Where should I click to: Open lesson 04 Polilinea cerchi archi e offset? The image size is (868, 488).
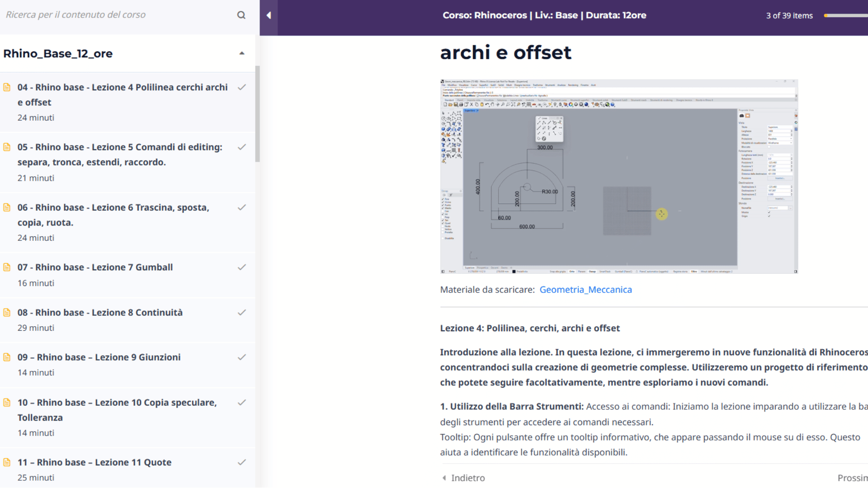pyautogui.click(x=123, y=94)
